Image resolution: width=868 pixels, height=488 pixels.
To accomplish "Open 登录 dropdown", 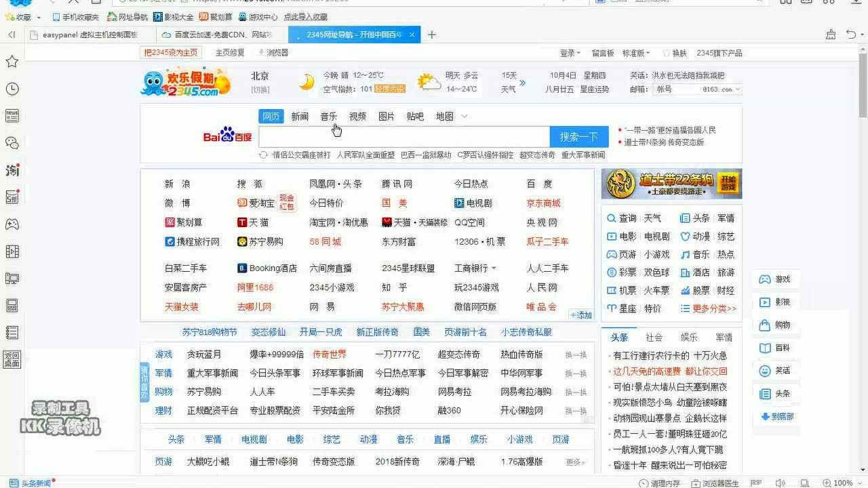I will tap(570, 53).
